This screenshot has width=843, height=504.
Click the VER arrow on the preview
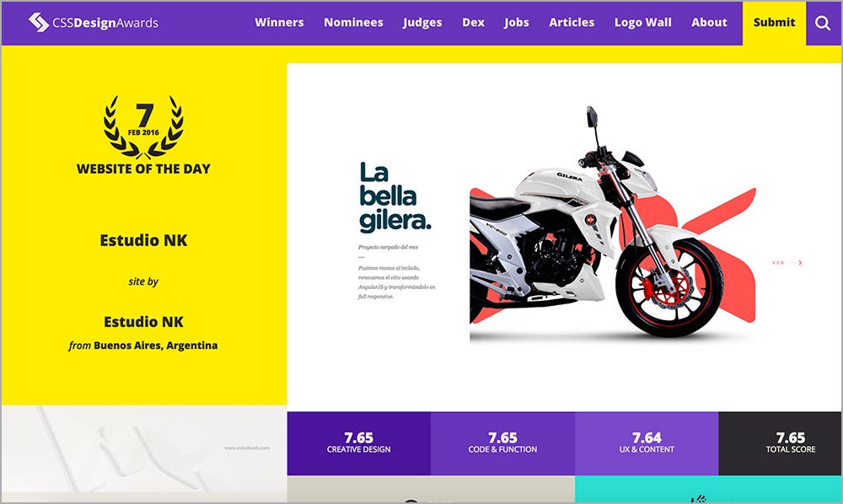787,263
